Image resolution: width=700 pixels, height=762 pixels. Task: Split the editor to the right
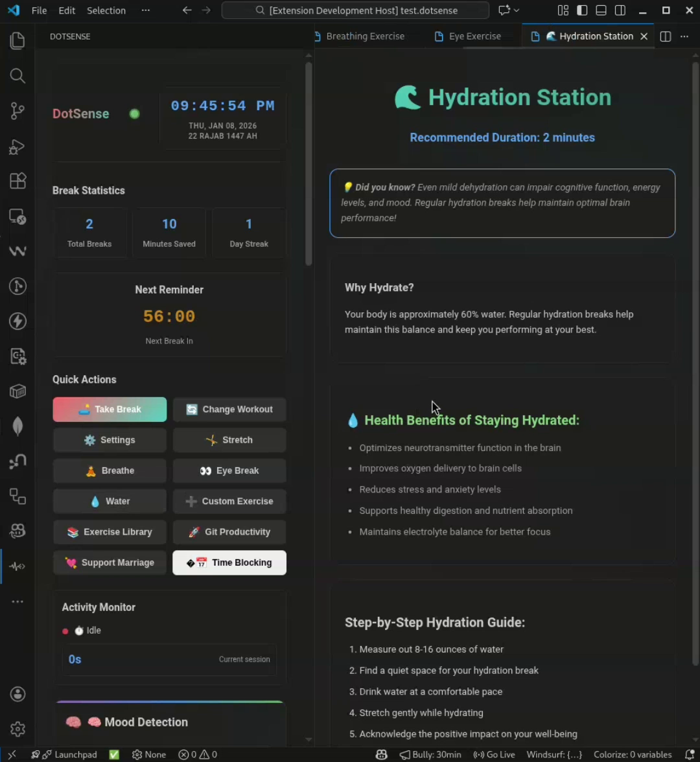tap(666, 36)
